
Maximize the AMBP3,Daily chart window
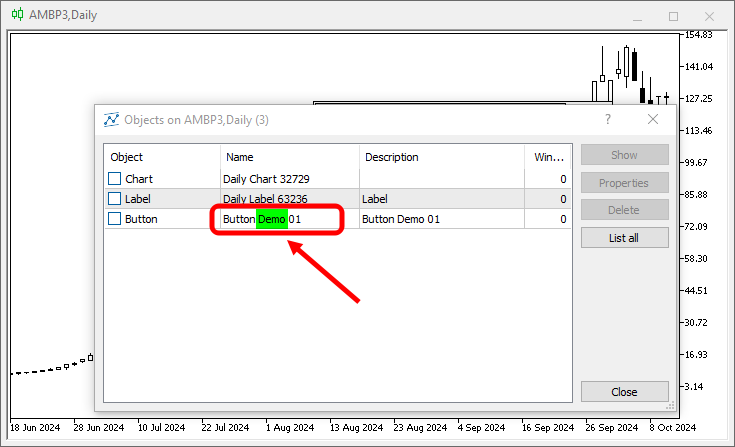click(674, 16)
